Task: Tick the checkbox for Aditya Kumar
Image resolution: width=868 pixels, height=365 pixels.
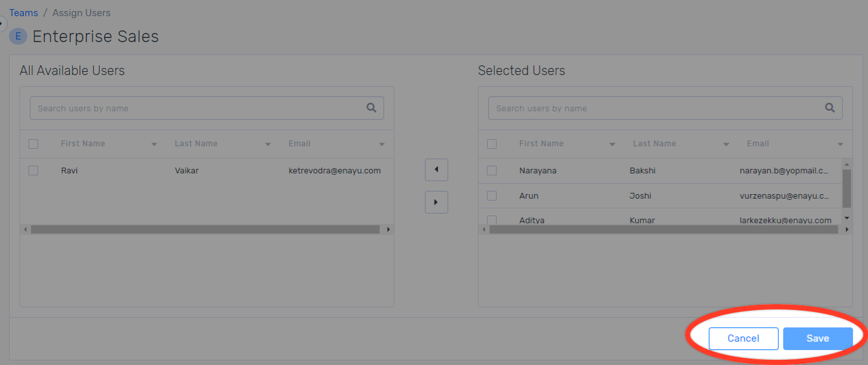Action: (x=492, y=220)
